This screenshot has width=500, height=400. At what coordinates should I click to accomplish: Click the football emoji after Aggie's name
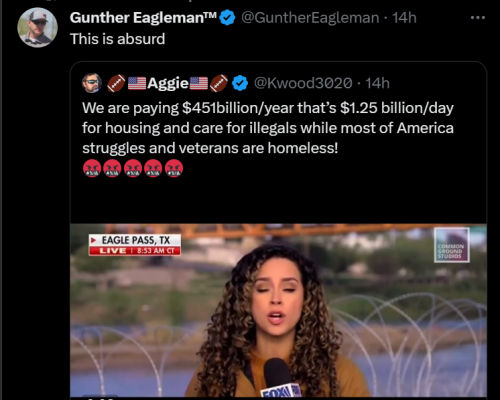(x=219, y=83)
